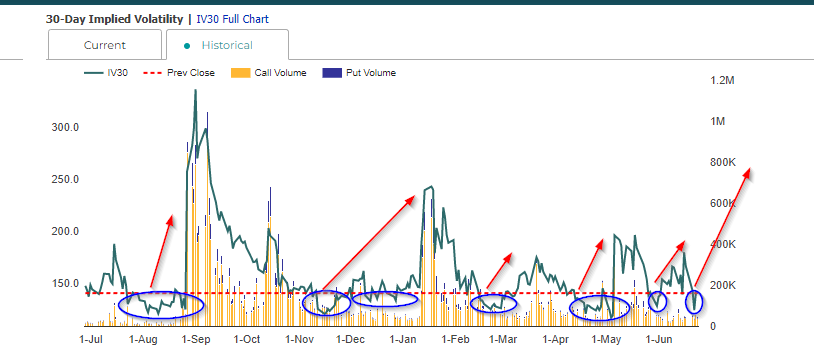Click the 200K volume axis label
The height and width of the screenshot is (362, 814).
coord(723,285)
